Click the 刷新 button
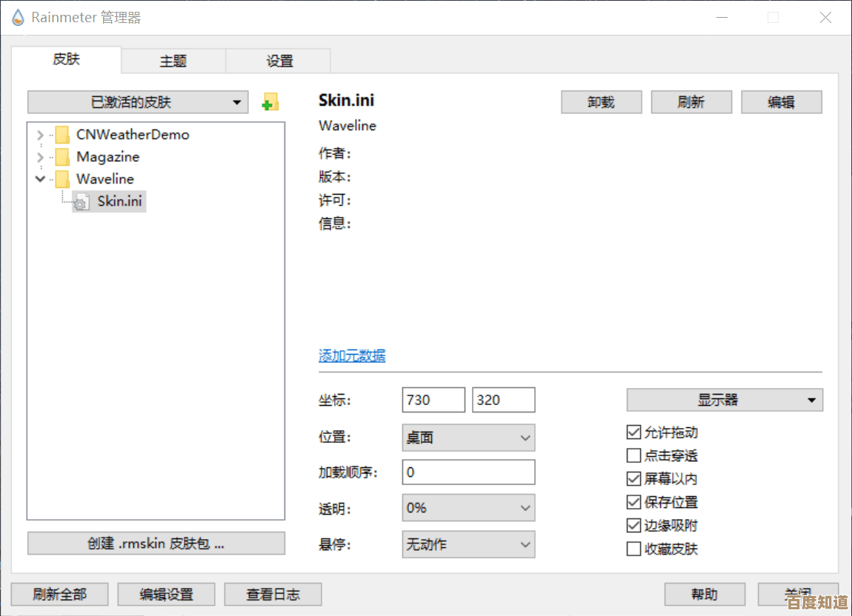Viewport: 852px width, 616px height. click(x=690, y=102)
